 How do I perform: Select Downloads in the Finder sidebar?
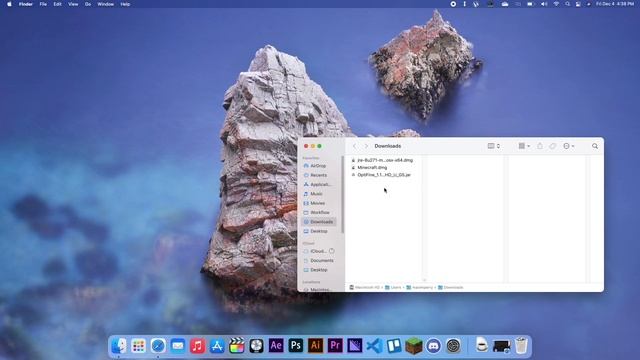[318, 222]
